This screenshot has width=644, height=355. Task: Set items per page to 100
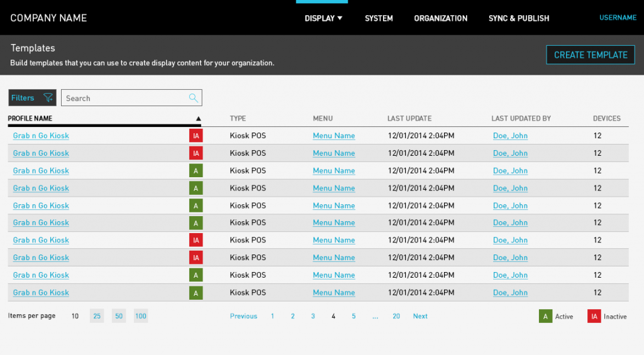(141, 316)
